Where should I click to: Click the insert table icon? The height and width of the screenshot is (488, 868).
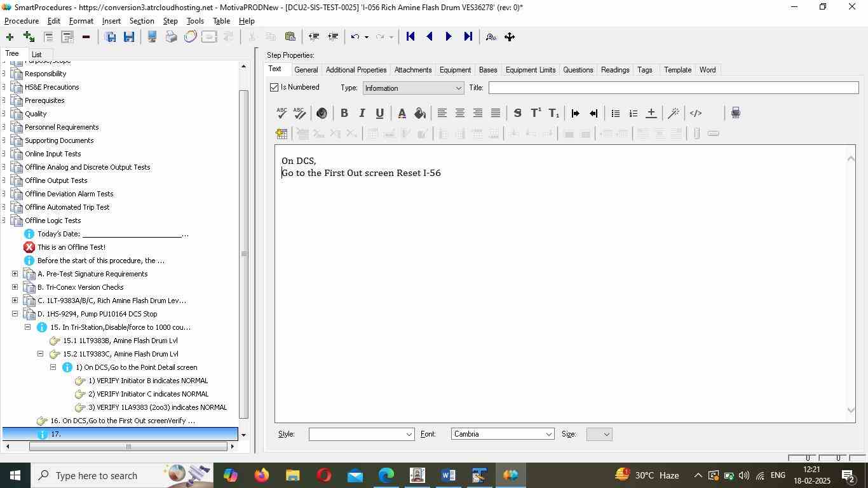click(281, 133)
